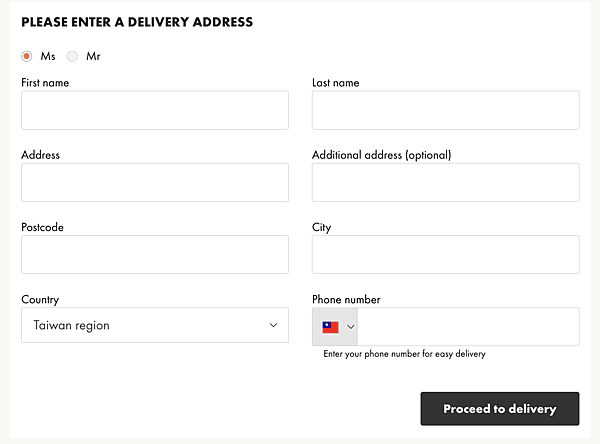This screenshot has width=600, height=444.
Task: Click the Mr label text
Action: click(x=93, y=56)
